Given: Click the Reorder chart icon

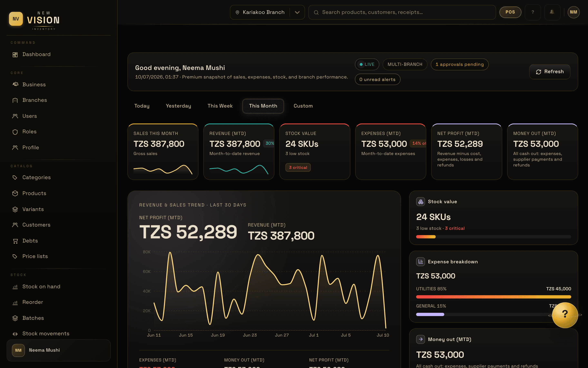Looking at the screenshot, I should pyautogui.click(x=15, y=302).
